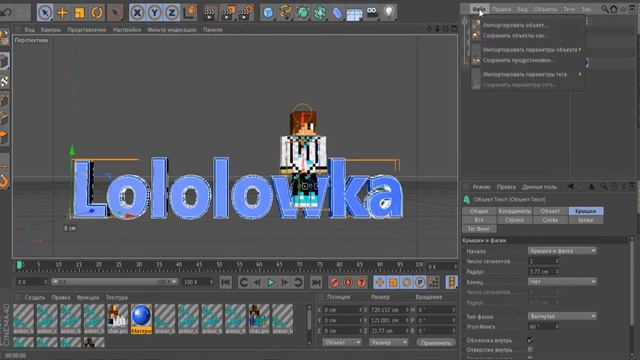Viewport: 640px width, 360px height.
Task: Click the Применить button
Action: point(436,343)
